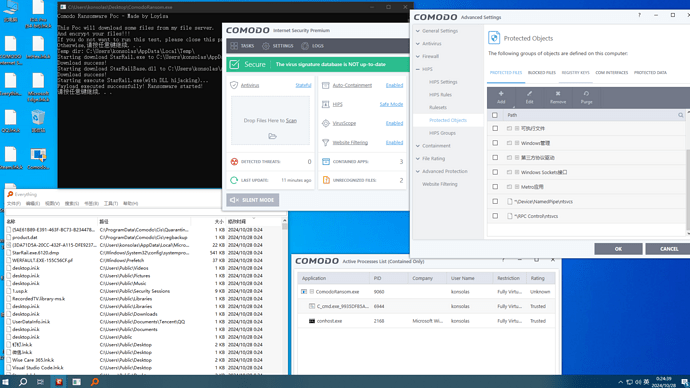Open Windows Start menu
Viewport: 690px width, 388px height.
tap(6, 382)
